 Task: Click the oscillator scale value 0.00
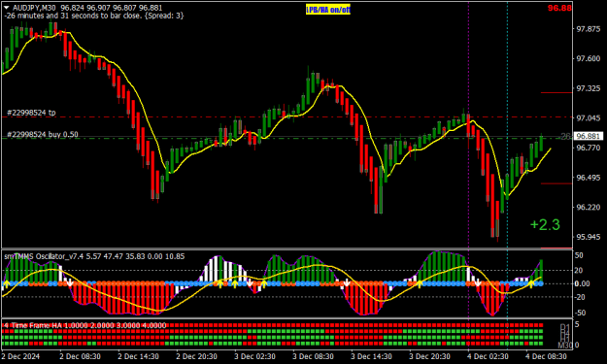pos(582,283)
